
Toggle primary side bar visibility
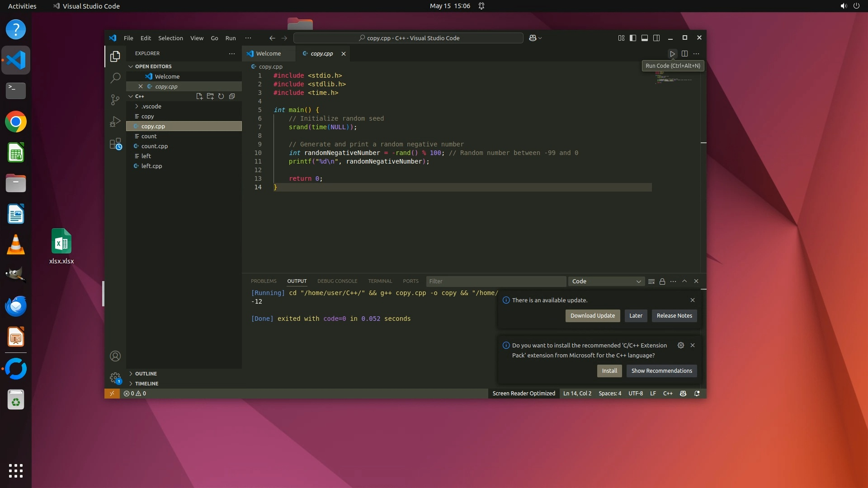click(x=633, y=38)
